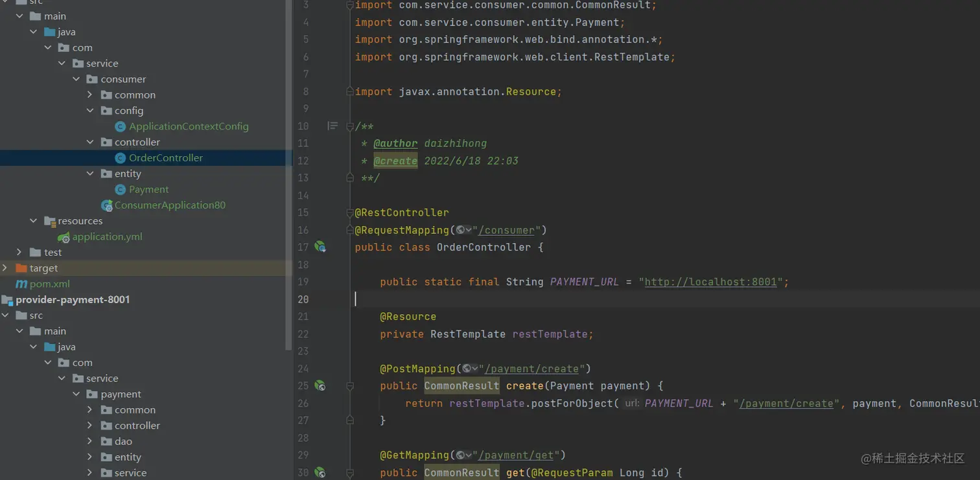Expand the test folder node

coord(19,253)
